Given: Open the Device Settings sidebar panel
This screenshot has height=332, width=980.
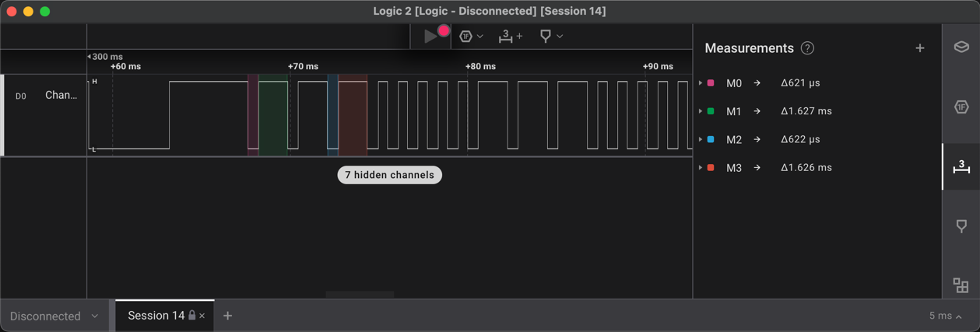Looking at the screenshot, I should (x=961, y=47).
